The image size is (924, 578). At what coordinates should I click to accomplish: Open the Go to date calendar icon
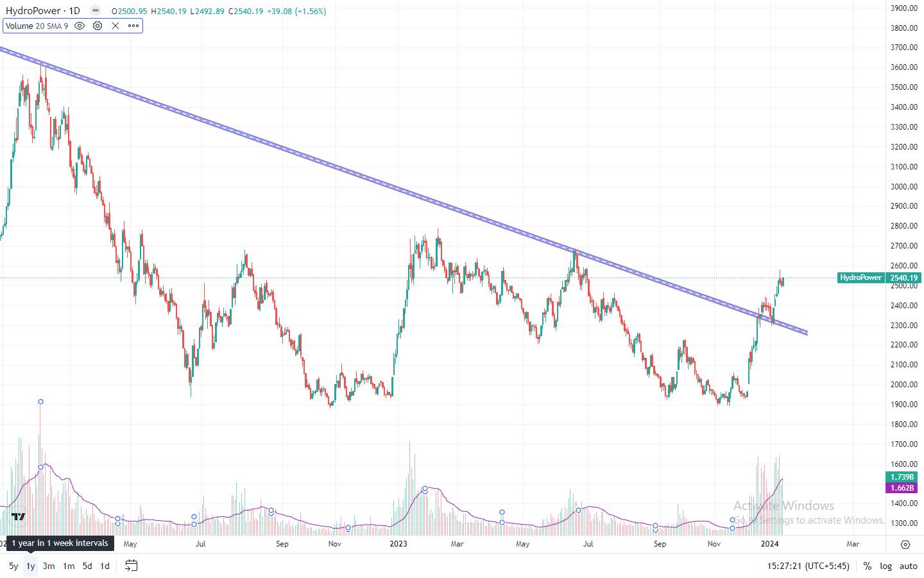click(131, 566)
